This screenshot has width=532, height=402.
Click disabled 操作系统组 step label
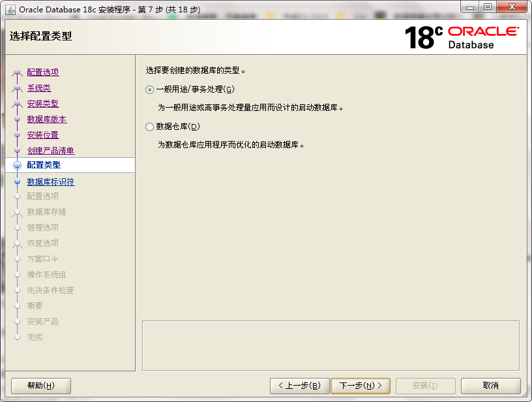(x=46, y=275)
